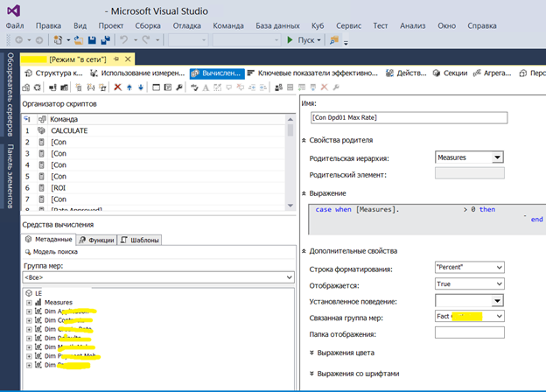546x392 pixels.
Task: Click the New Script Command icon
Action: click(x=102, y=87)
